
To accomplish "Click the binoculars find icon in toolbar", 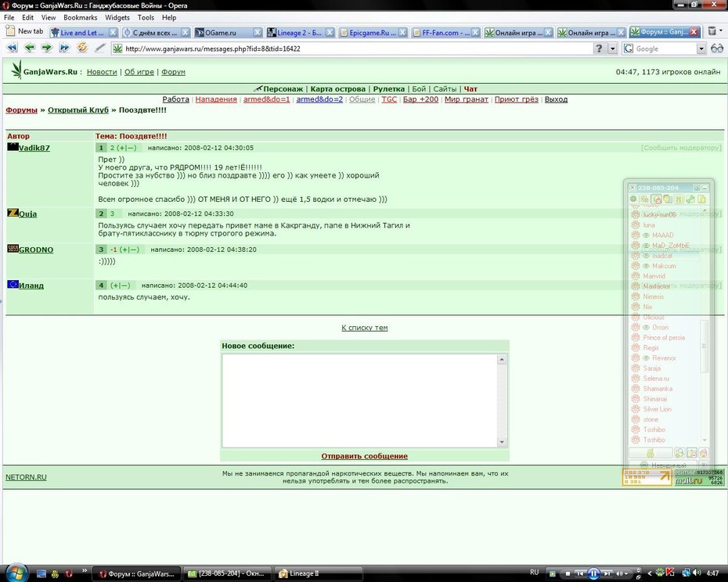I will point(717,48).
